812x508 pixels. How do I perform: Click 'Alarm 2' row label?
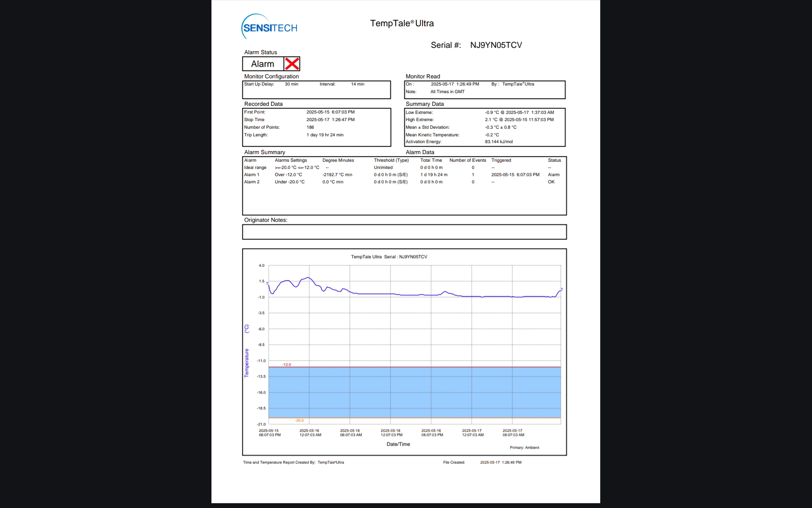pyautogui.click(x=252, y=182)
